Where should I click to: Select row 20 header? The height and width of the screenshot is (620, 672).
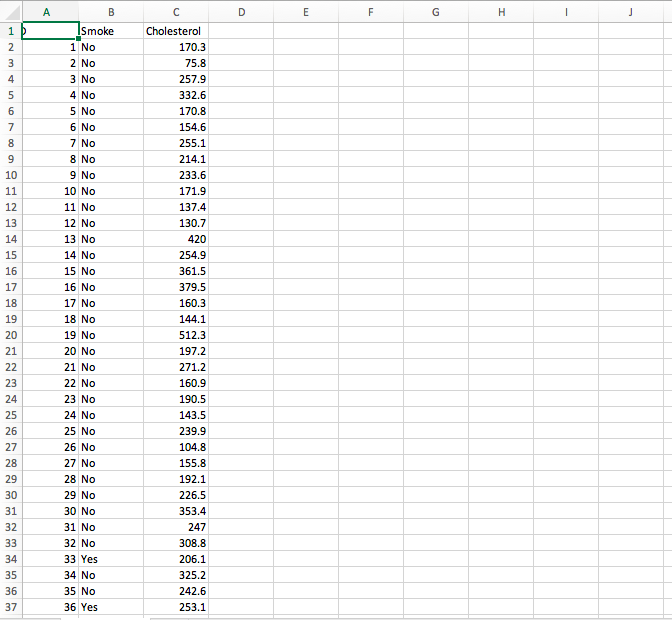click(x=11, y=335)
